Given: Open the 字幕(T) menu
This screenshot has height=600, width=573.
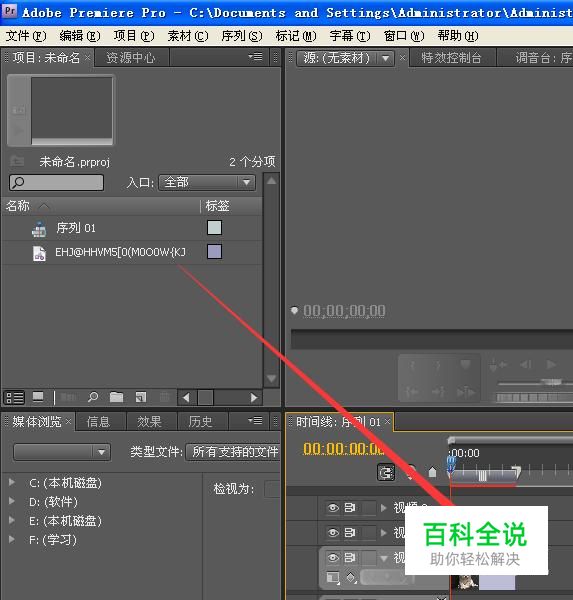Looking at the screenshot, I should [x=350, y=36].
